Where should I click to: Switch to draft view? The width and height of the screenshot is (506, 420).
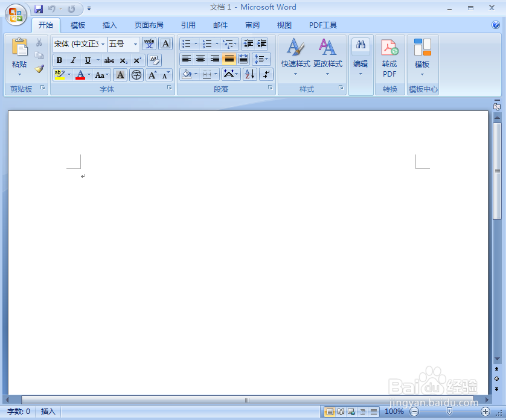(373, 412)
